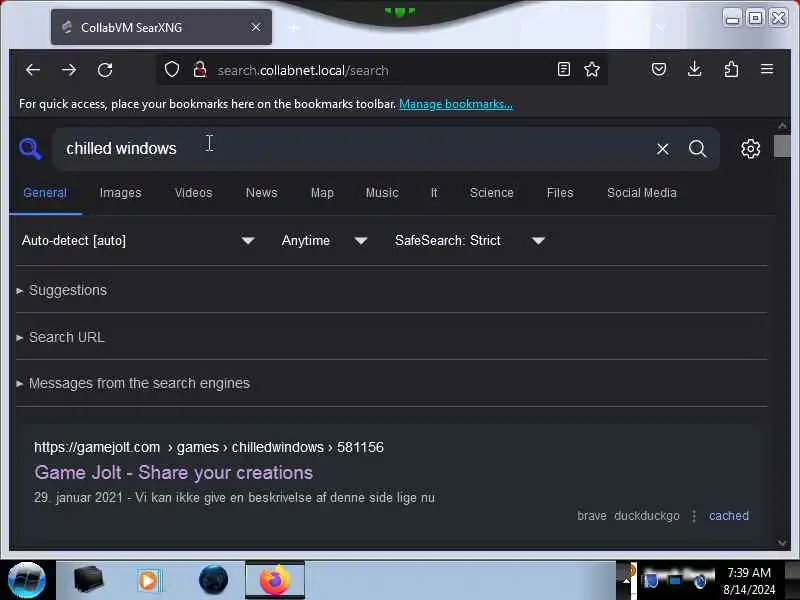The image size is (800, 600).
Task: Open the language Auto-detect dropdown
Action: [138, 240]
